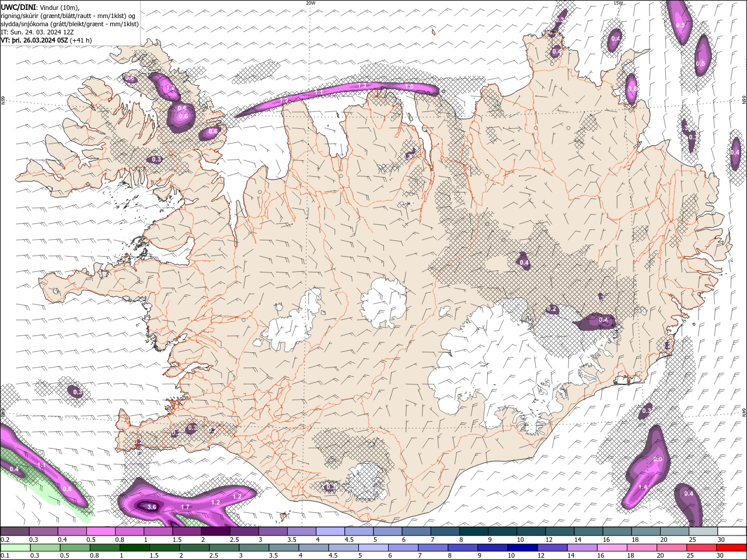Pick the darkest green 1–1.5 swatch, lower row
Image resolution: width=747 pixels, height=560 pixels.
point(134,548)
